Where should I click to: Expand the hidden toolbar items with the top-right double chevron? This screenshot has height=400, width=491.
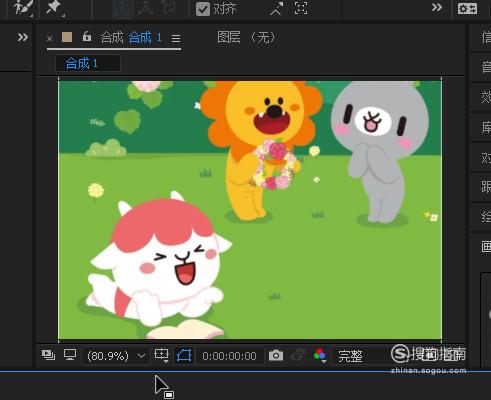(x=436, y=7)
